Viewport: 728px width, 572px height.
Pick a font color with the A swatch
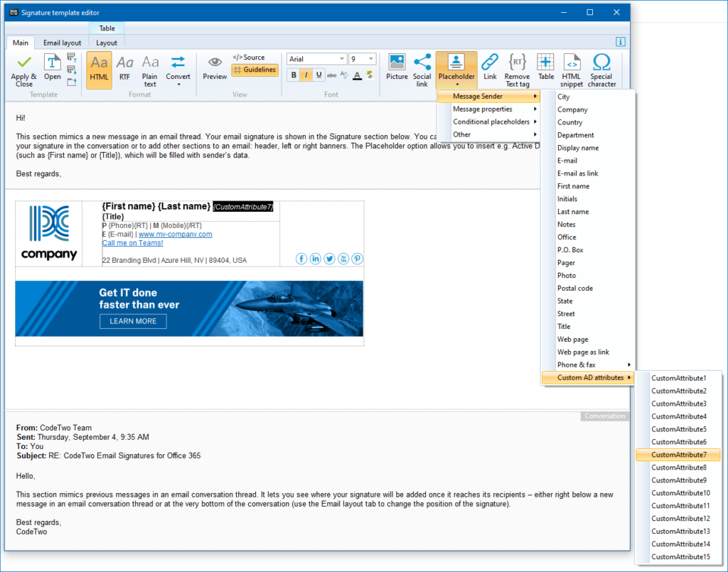(357, 76)
